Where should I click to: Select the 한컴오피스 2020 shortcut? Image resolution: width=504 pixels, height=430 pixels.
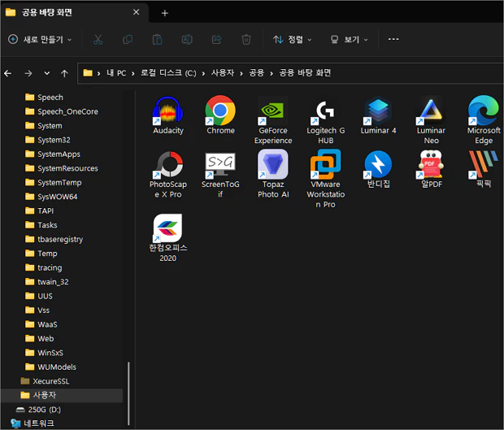(168, 238)
